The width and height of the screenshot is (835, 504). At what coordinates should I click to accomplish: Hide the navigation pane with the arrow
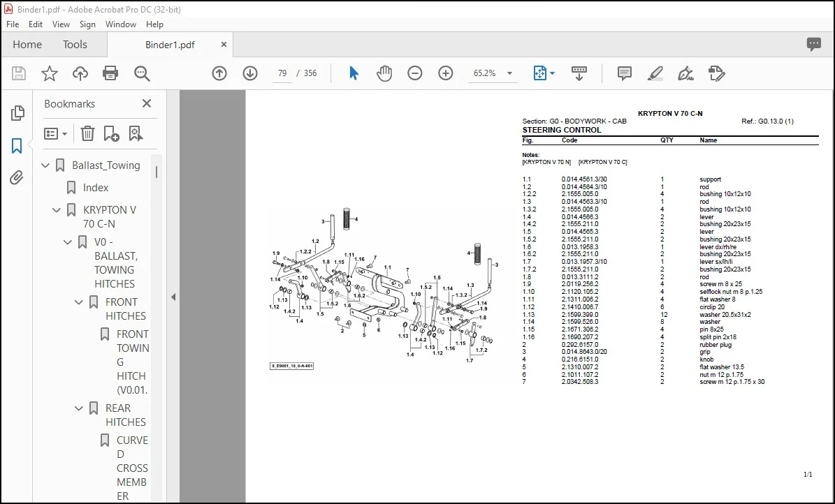click(x=173, y=297)
